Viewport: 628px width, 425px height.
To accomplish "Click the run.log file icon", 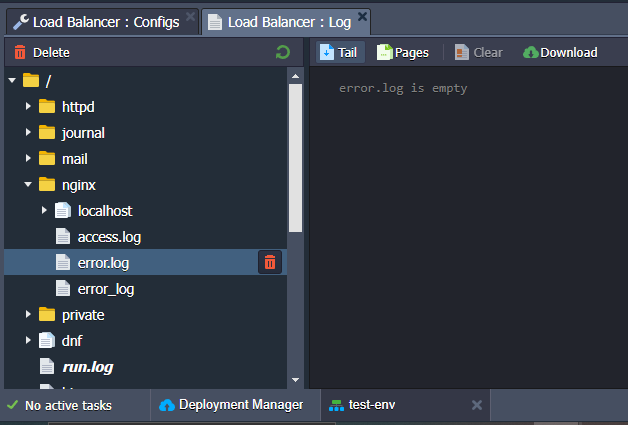I will [47, 367].
